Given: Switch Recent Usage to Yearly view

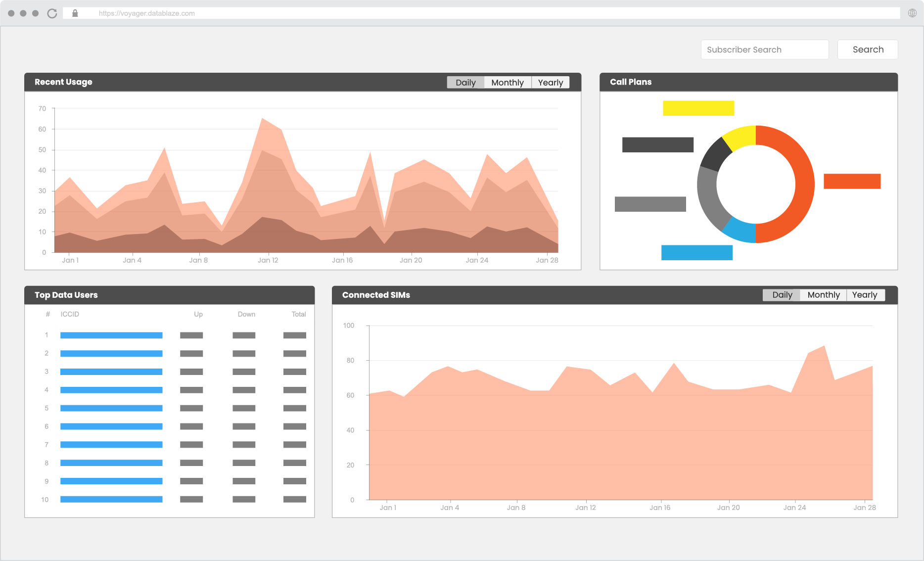Looking at the screenshot, I should point(550,82).
